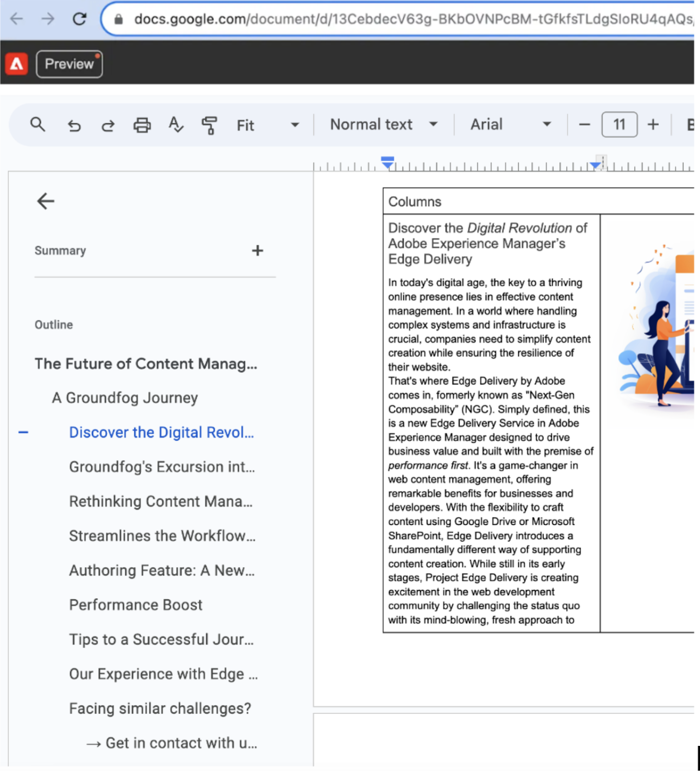This screenshot has height=771, width=700.
Task: Decrease font size with minus button
Action: click(x=584, y=125)
